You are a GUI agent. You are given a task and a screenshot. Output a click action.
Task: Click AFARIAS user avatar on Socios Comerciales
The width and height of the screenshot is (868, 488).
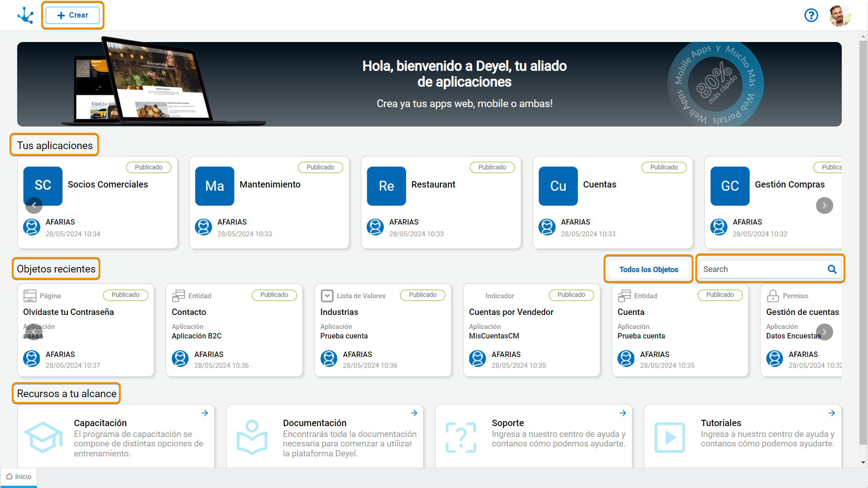tap(32, 227)
